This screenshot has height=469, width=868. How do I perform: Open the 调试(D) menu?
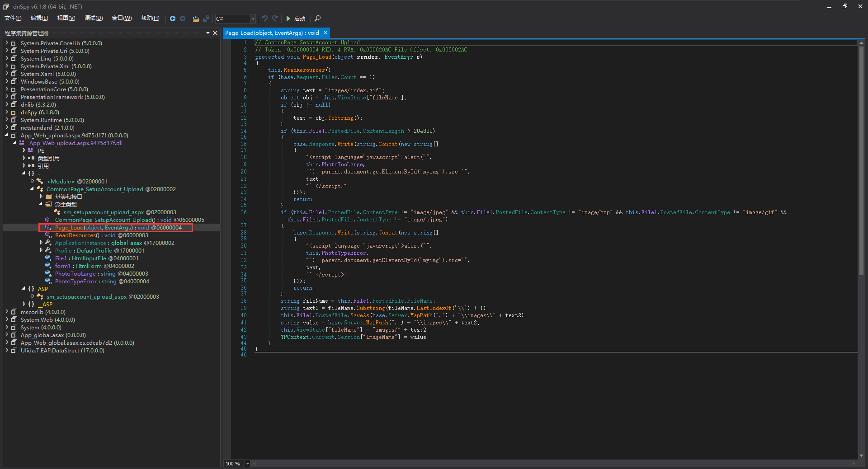tap(94, 18)
